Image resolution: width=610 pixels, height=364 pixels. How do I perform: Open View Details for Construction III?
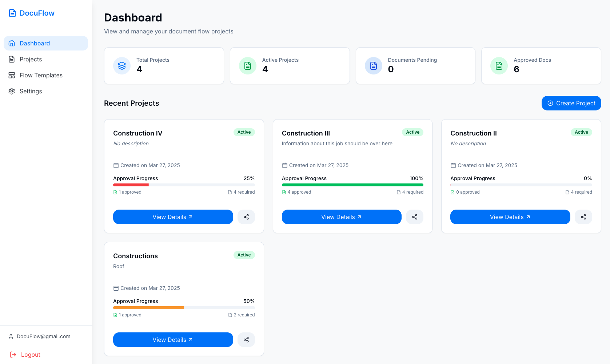click(341, 217)
